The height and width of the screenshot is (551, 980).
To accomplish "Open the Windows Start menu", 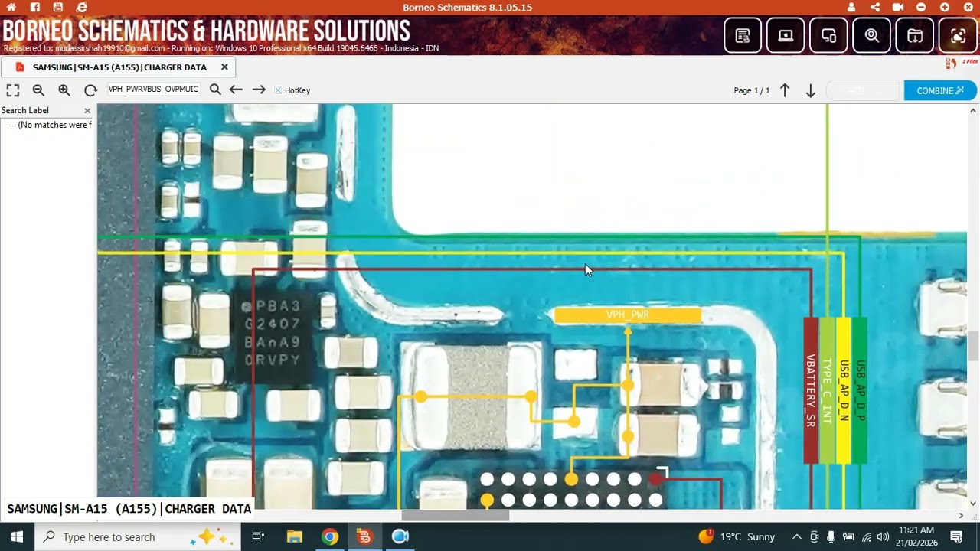I will [x=17, y=536].
